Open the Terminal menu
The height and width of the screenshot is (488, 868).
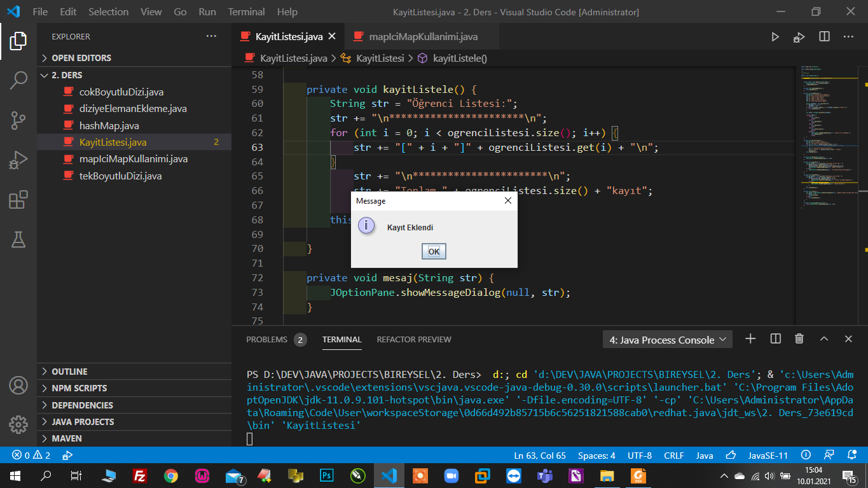tap(246, 11)
